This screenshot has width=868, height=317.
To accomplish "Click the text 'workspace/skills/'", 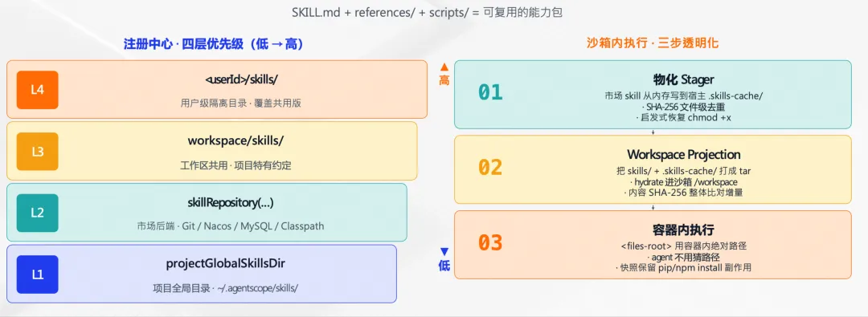I will [235, 140].
